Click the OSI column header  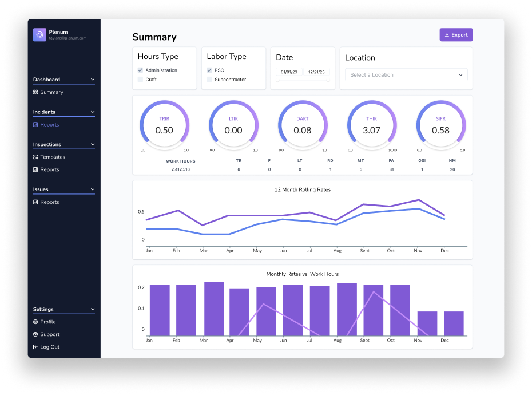pyautogui.click(x=422, y=161)
